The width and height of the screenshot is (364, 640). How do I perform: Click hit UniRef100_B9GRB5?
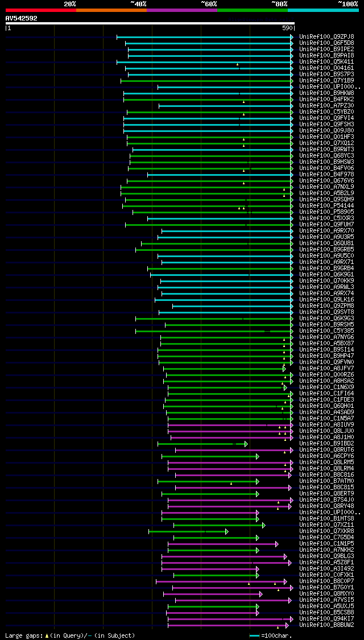pyautogui.click(x=326, y=249)
